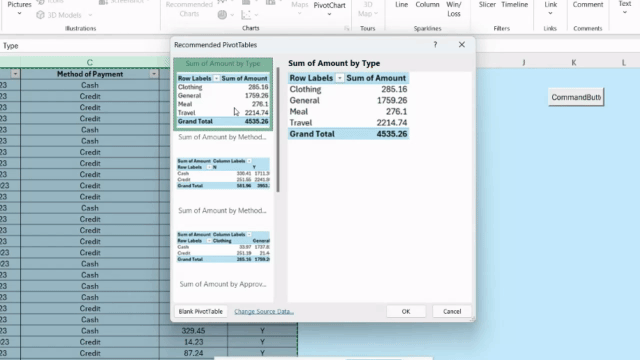640x360 pixels.
Task: Launch the 3D Map tour tool
Action: pos(367,9)
